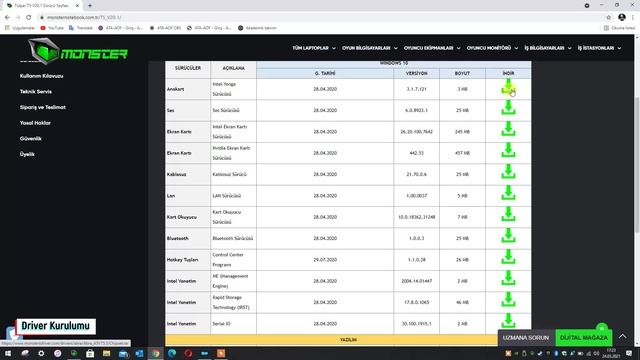The height and width of the screenshot is (360, 640).
Task: Click the Monster logo
Action: 78,51
